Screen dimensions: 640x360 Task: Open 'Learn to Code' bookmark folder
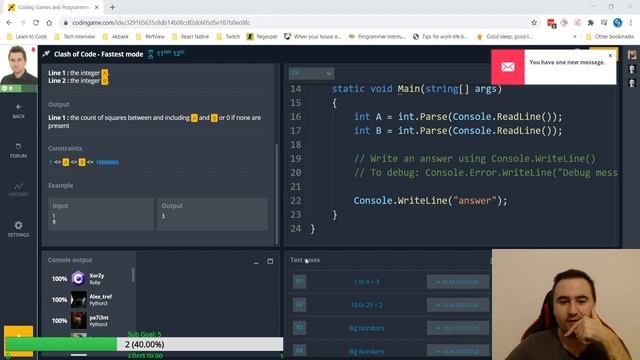pos(27,37)
